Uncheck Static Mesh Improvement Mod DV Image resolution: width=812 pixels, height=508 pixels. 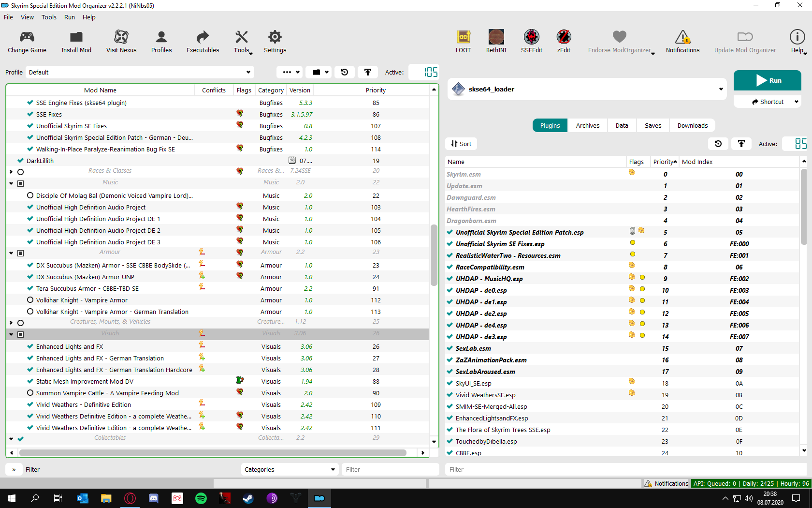point(30,381)
